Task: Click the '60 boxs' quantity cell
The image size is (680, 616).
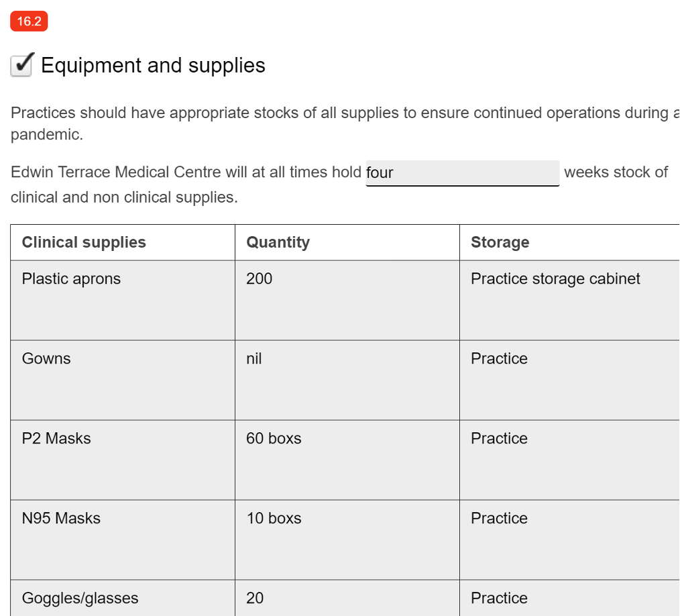Action: tap(347, 460)
